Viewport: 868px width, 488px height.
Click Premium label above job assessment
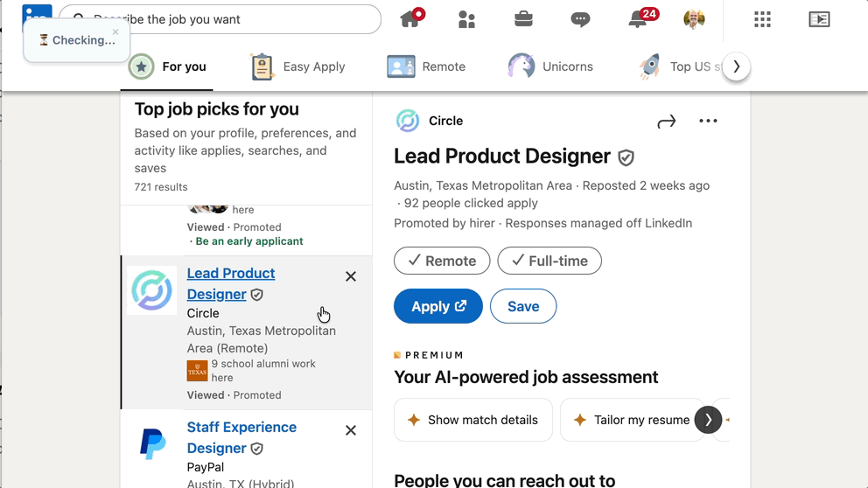pyautogui.click(x=429, y=355)
